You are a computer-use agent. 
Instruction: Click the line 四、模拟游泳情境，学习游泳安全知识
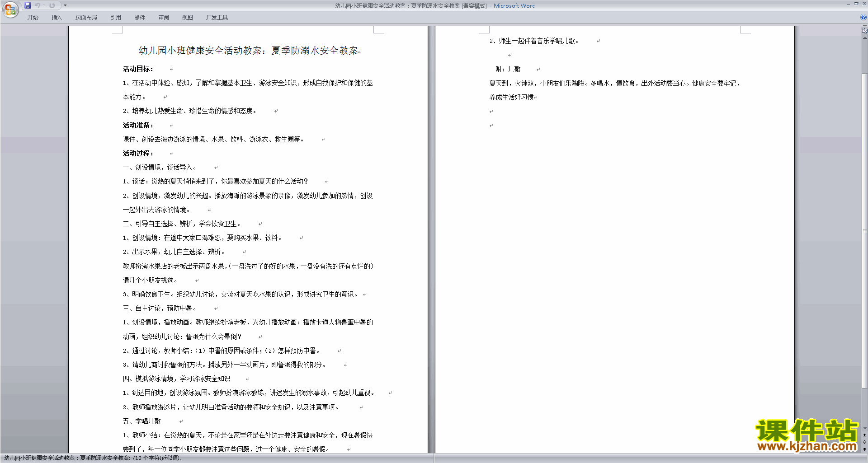pos(177,379)
